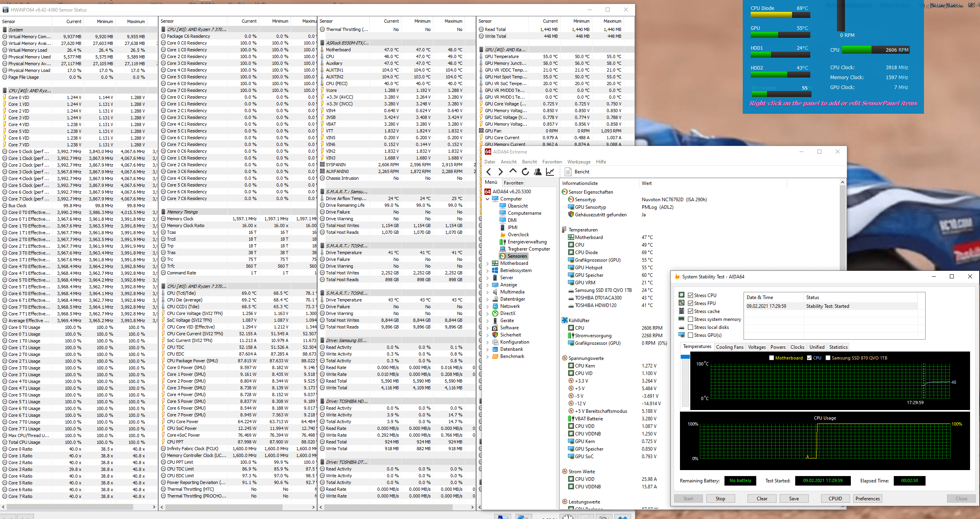
Task: Click the Preferences button
Action: pyautogui.click(x=868, y=499)
